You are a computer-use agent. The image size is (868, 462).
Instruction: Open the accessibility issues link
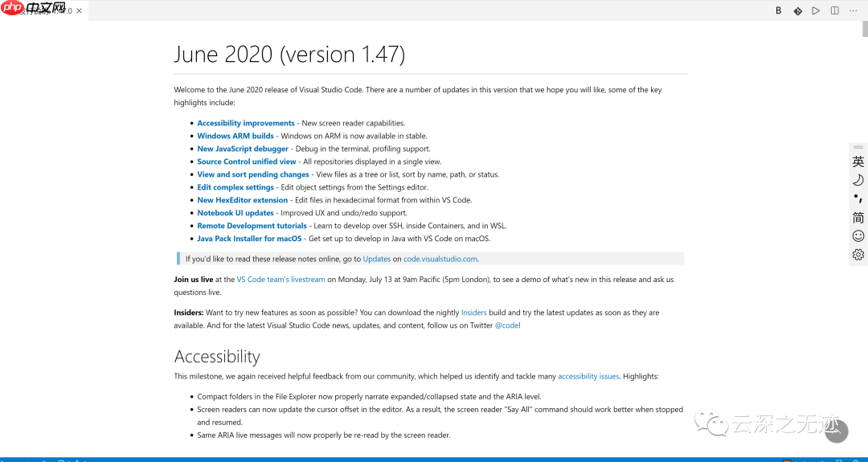[x=588, y=376]
